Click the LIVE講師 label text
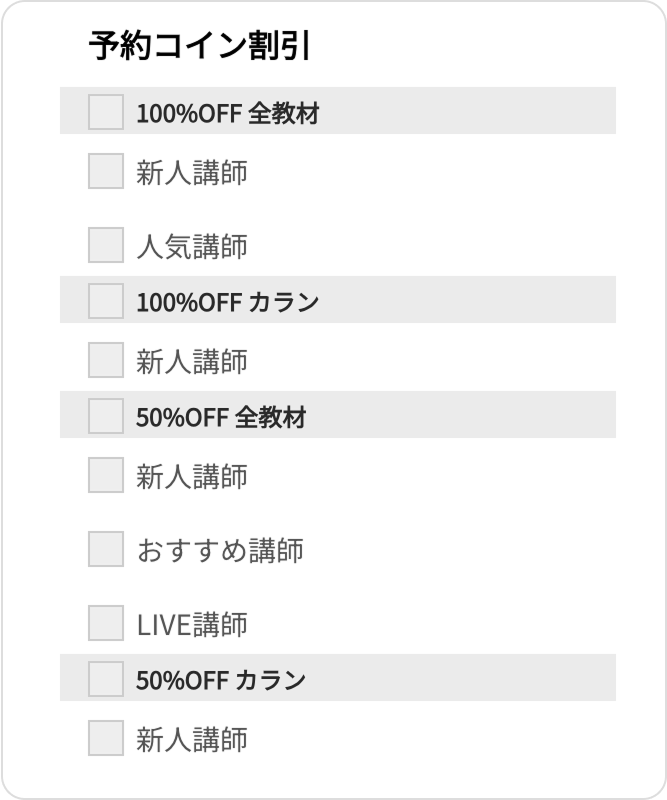Screen dimensions: 667x800 click(192, 625)
